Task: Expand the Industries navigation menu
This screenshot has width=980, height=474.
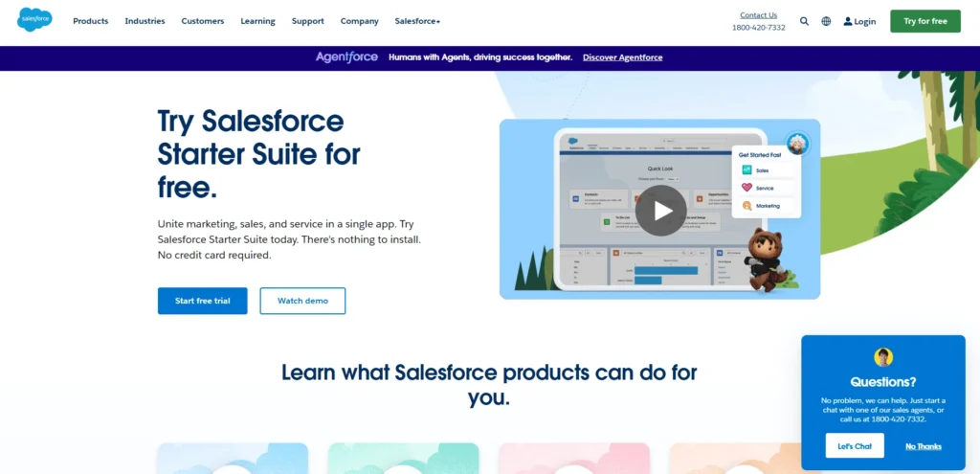Action: click(x=145, y=21)
